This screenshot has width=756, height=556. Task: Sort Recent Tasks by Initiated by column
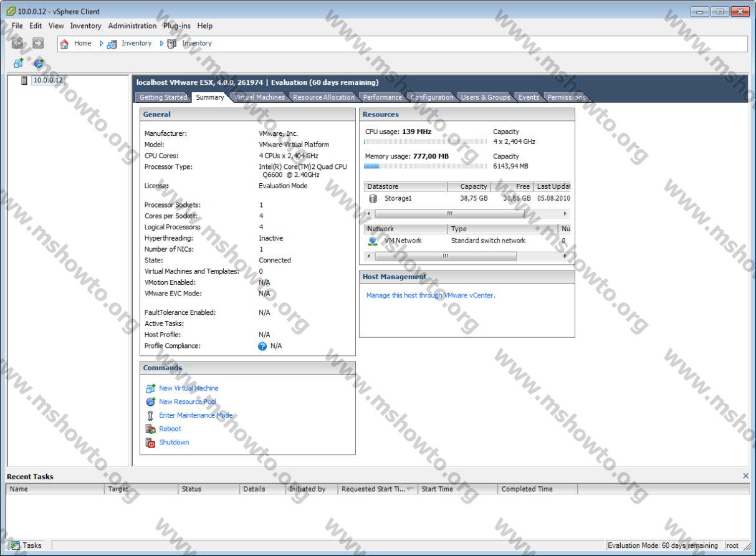point(312,489)
